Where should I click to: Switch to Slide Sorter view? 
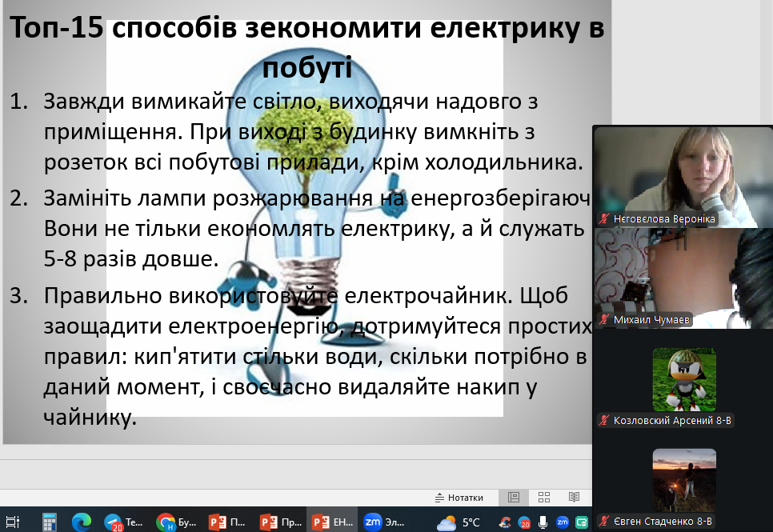(544, 498)
